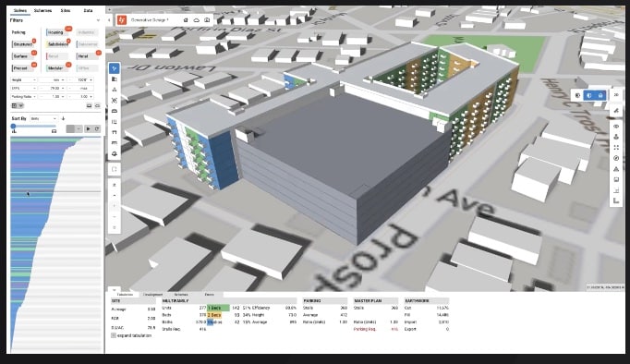Open the Height filter dropdown
Image resolution: width=630 pixels, height=364 pixels.
pos(24,80)
